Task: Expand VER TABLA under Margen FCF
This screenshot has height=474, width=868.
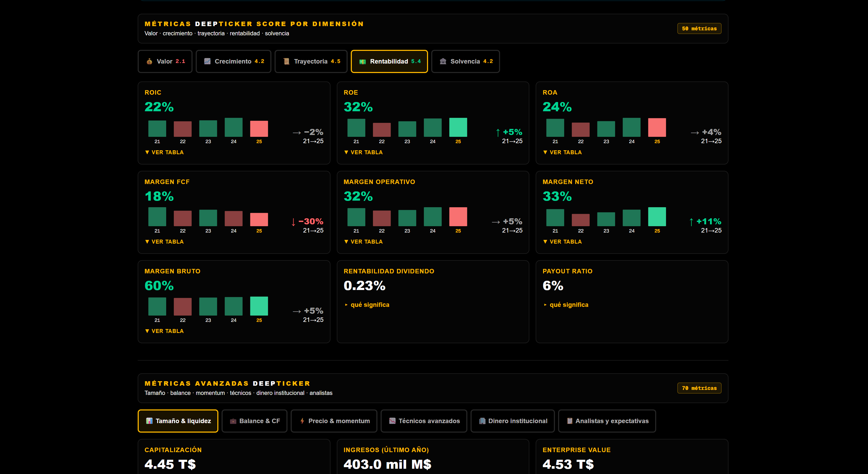Action: pos(164,241)
